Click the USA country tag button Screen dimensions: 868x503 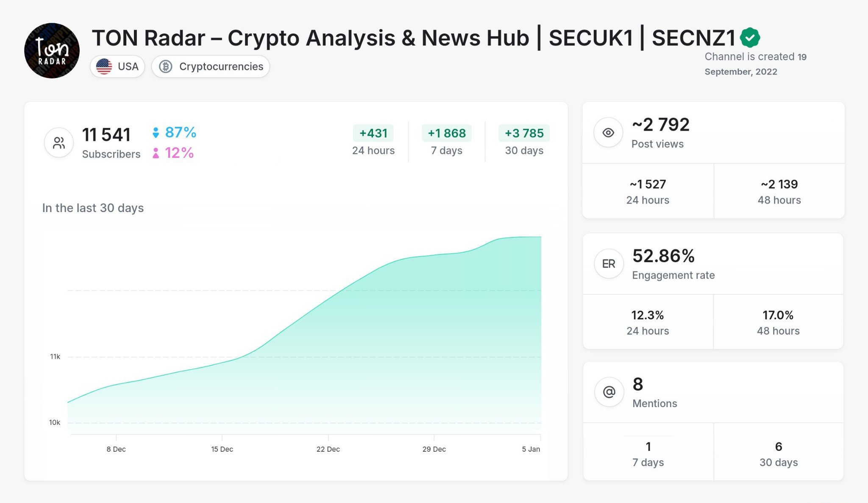tap(117, 66)
